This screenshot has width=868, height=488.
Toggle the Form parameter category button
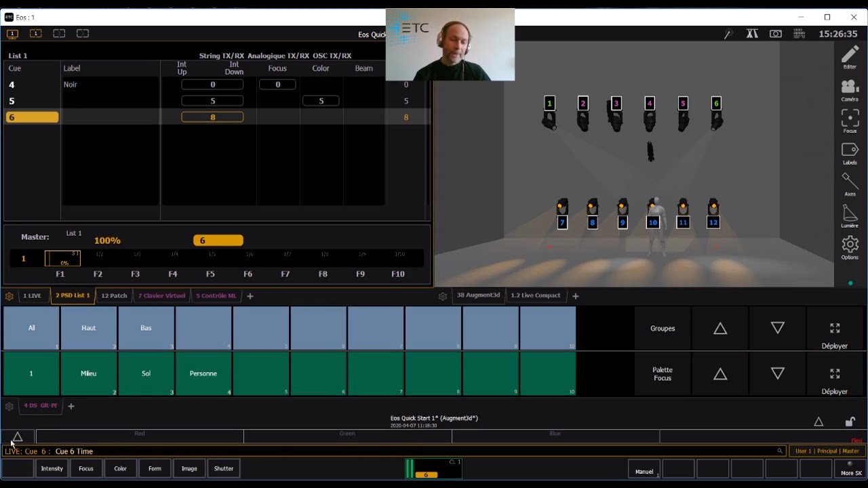pyautogui.click(x=155, y=468)
